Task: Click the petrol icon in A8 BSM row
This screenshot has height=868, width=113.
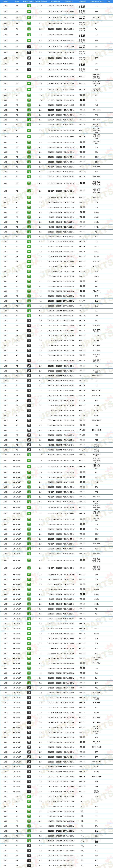Action: 29,836
